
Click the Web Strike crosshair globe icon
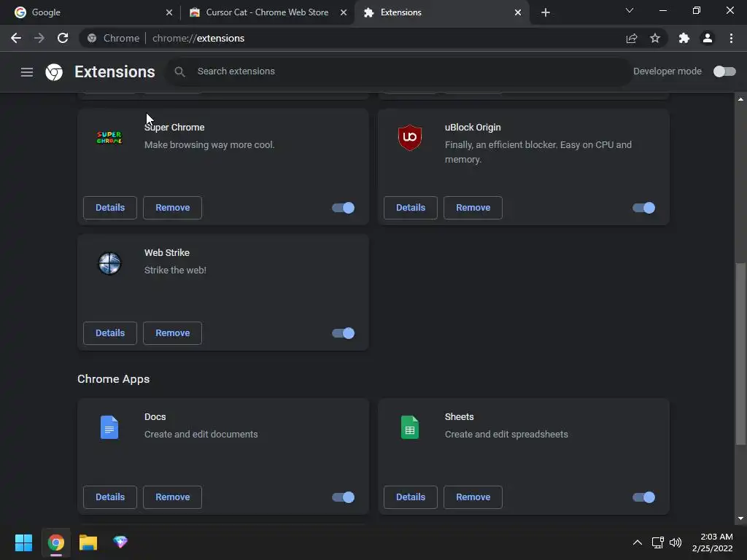point(109,263)
